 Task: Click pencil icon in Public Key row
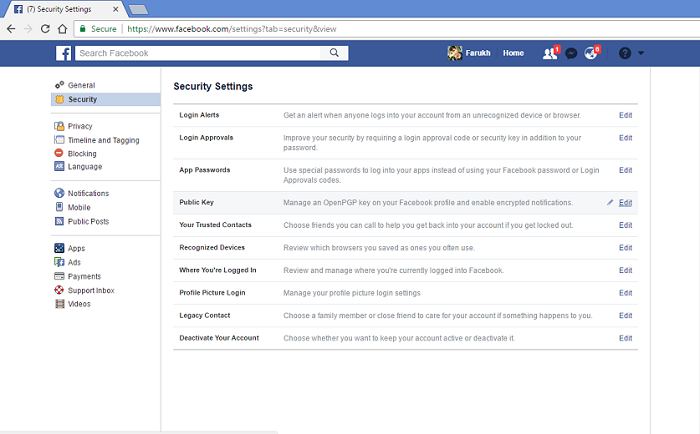click(610, 202)
